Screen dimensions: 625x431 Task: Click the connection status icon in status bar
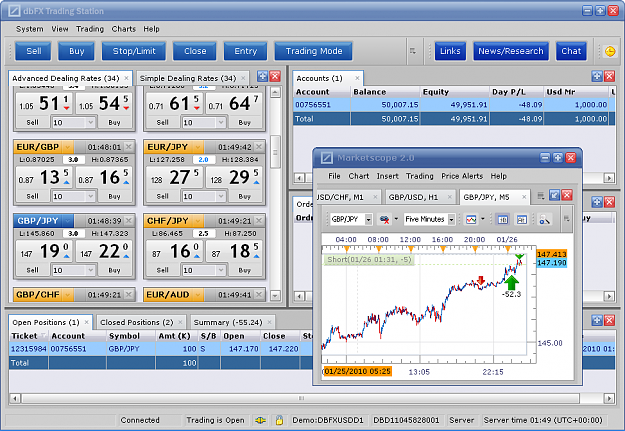click(x=260, y=420)
